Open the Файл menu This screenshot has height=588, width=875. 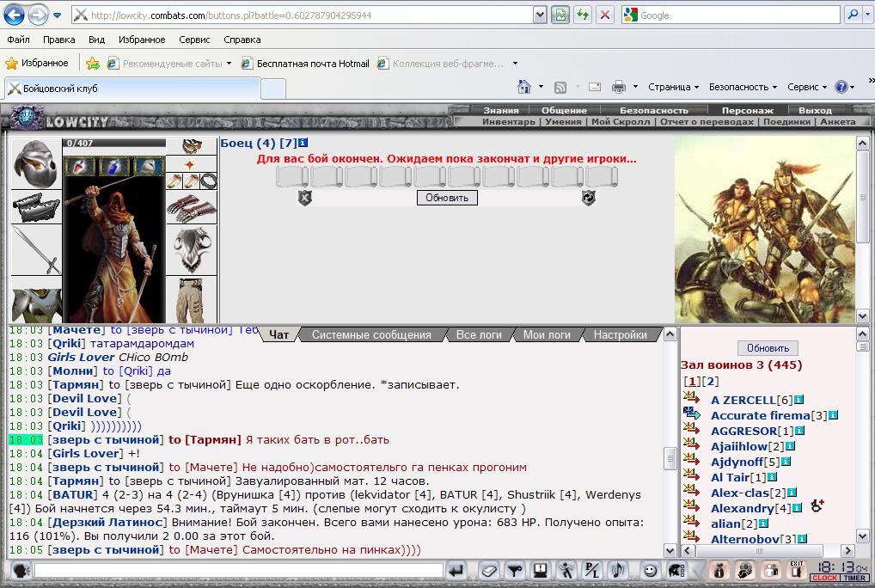(18, 40)
